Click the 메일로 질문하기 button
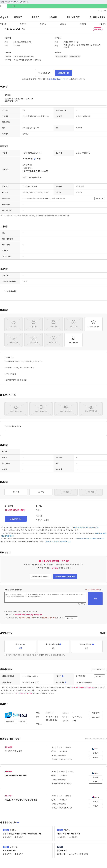 (x=71, y=618)
